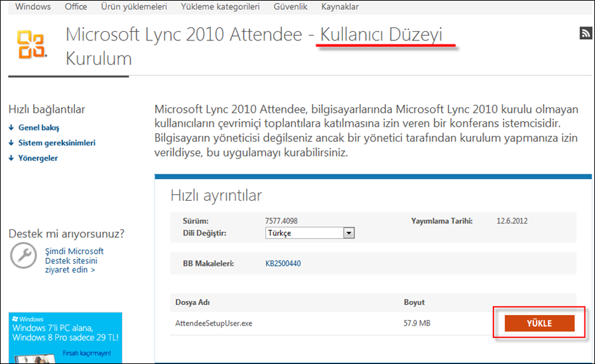Click the BB Makaleleri label

(208, 263)
